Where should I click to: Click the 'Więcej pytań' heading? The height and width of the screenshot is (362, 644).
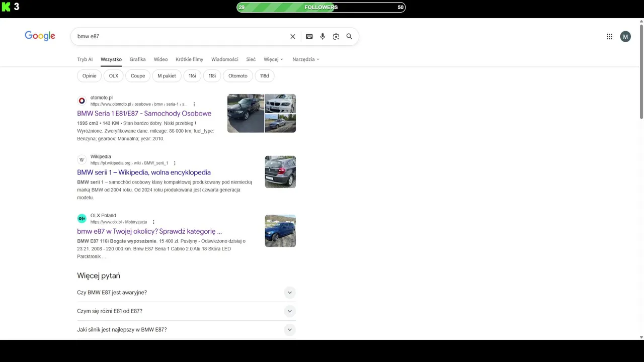tap(99, 276)
